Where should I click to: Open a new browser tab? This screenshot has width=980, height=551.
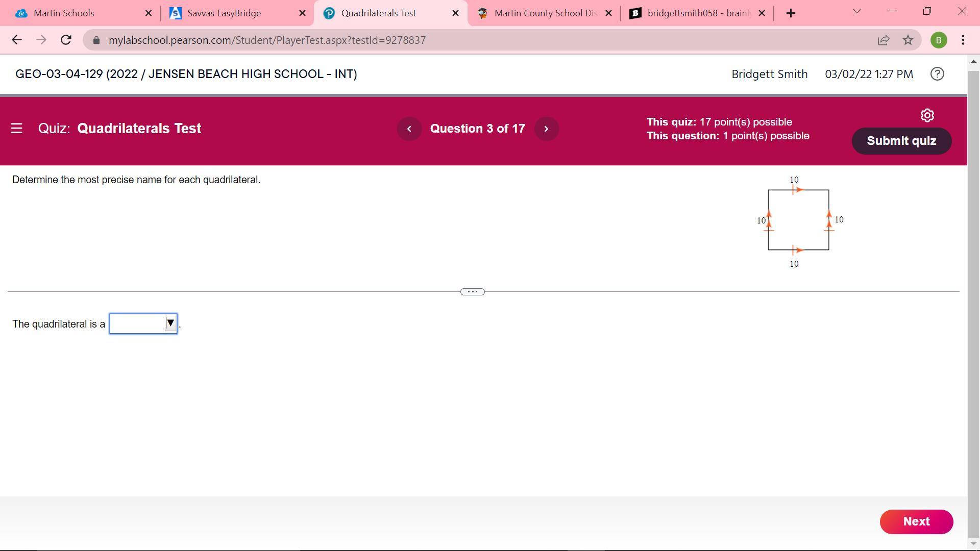[791, 13]
